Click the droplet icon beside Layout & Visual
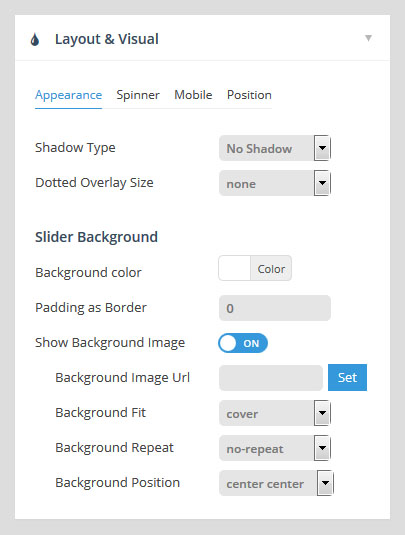This screenshot has height=535, width=405. [35, 39]
